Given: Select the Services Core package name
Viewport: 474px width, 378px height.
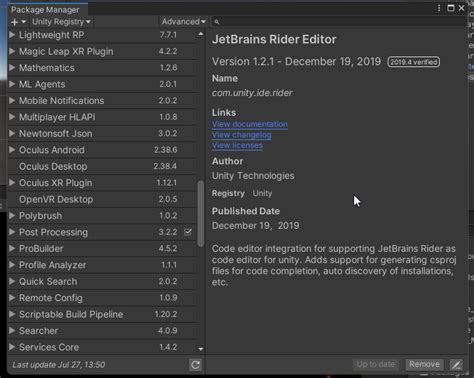Looking at the screenshot, I should click(x=49, y=347).
